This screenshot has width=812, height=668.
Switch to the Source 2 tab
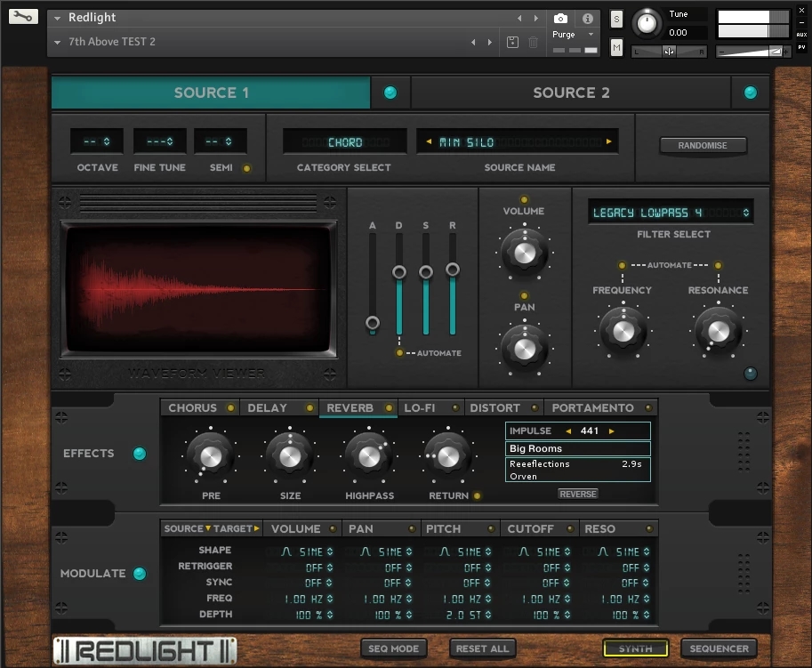571,93
